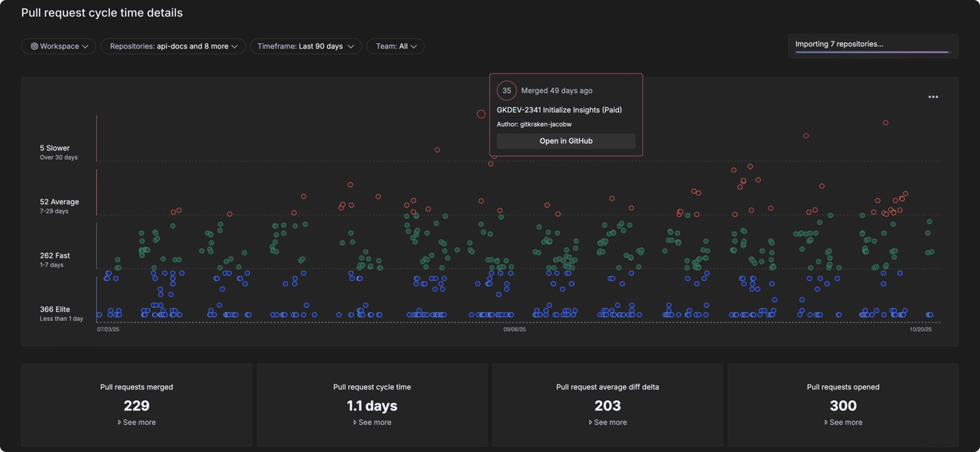The width and height of the screenshot is (980, 452).
Task: Select the 5 Slower category label
Action: coord(55,148)
